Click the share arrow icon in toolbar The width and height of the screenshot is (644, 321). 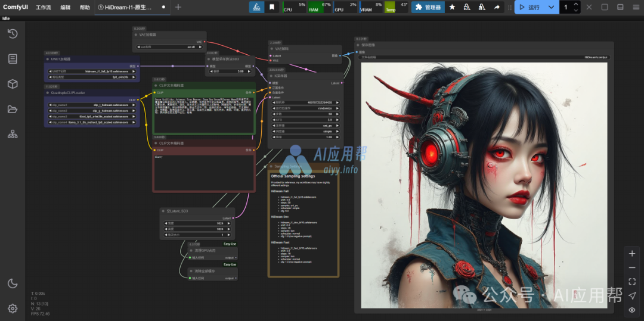pos(497,7)
